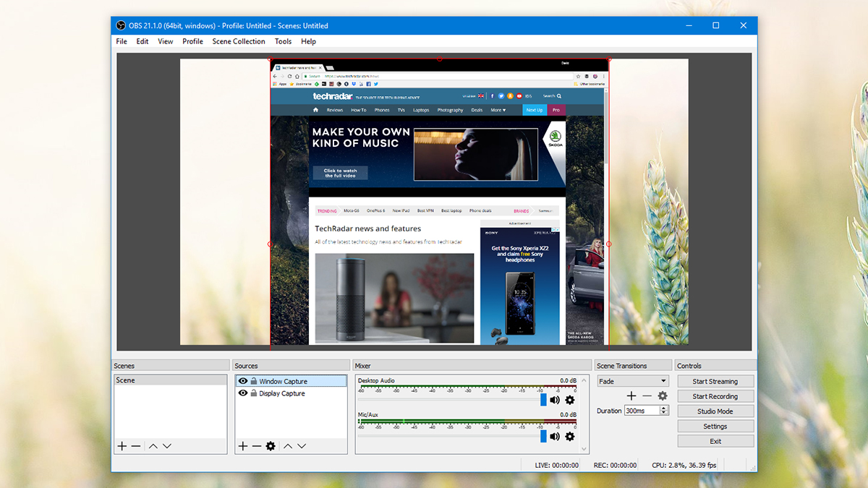868x488 pixels.
Task: Click the Mixer scrollbar down arrow
Action: (585, 450)
